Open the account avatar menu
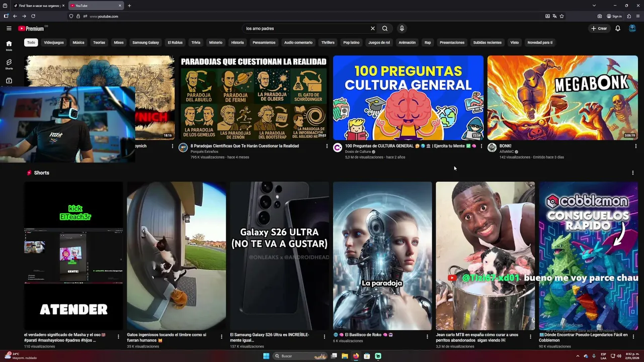Screen dimensions: 644x362 click(632, 29)
